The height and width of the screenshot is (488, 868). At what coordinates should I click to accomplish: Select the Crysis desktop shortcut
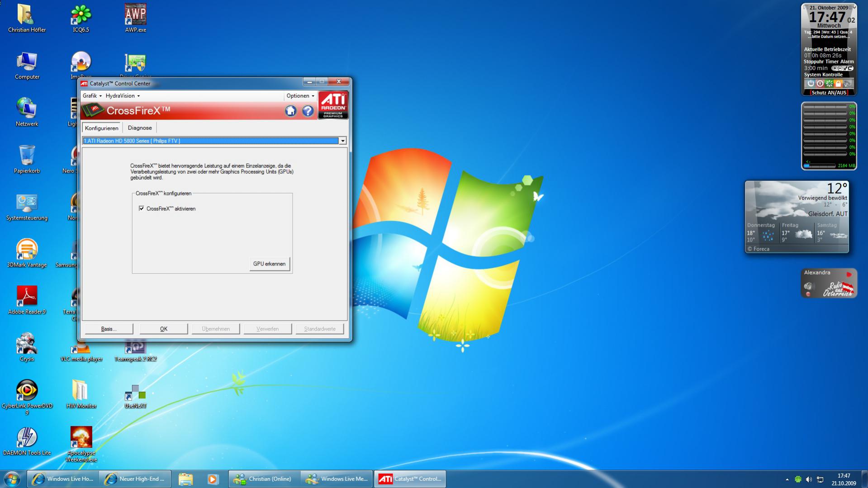27,347
